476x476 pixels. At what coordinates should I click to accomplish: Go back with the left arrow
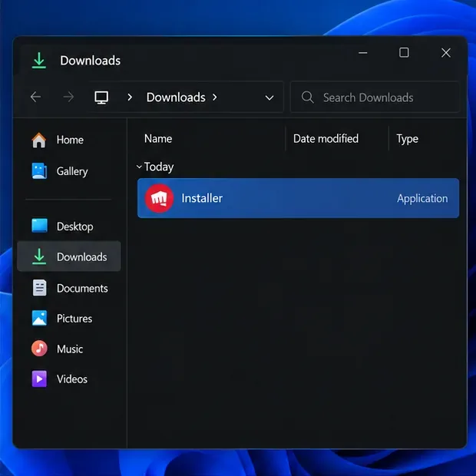coord(36,98)
